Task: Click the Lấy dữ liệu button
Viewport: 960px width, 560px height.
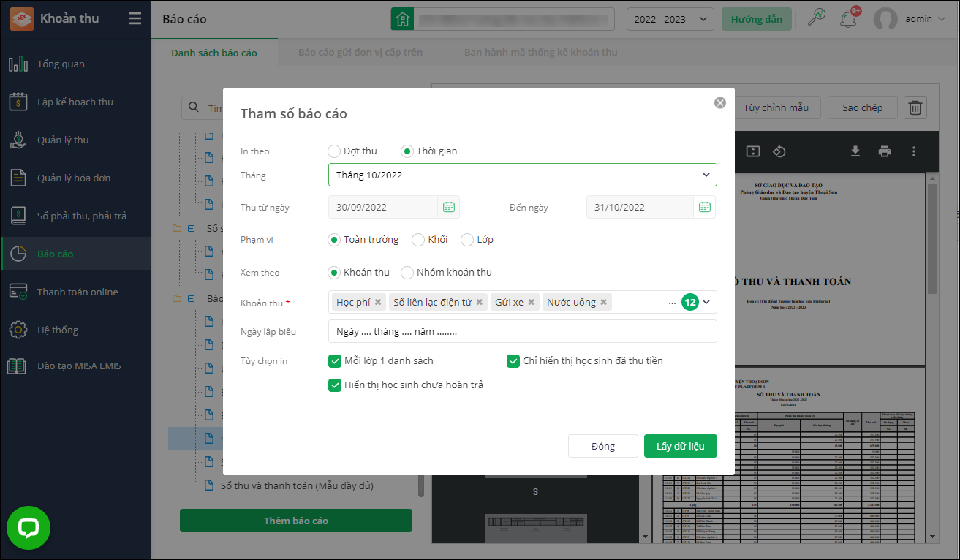Action: coord(680,446)
